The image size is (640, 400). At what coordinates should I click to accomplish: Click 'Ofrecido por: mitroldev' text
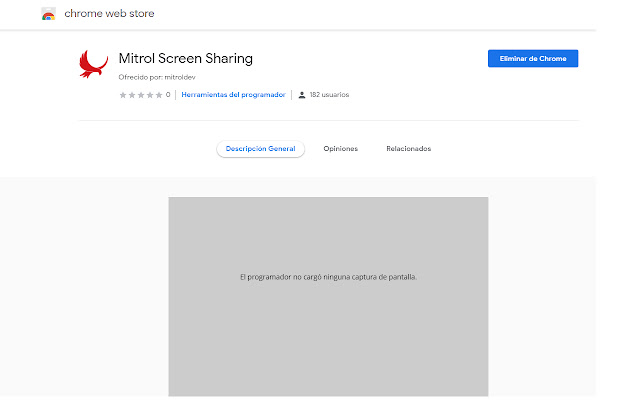[157, 77]
